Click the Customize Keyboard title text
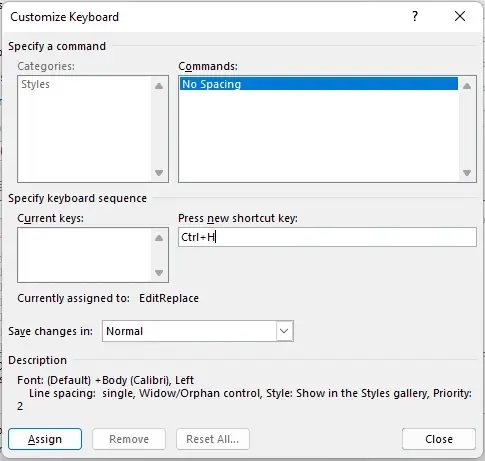This screenshot has width=485, height=461. 64,17
